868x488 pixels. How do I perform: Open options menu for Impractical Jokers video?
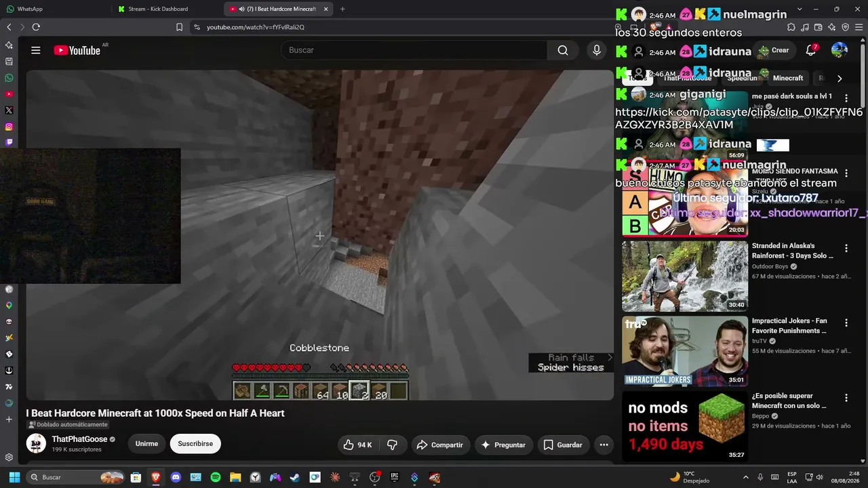(846, 323)
